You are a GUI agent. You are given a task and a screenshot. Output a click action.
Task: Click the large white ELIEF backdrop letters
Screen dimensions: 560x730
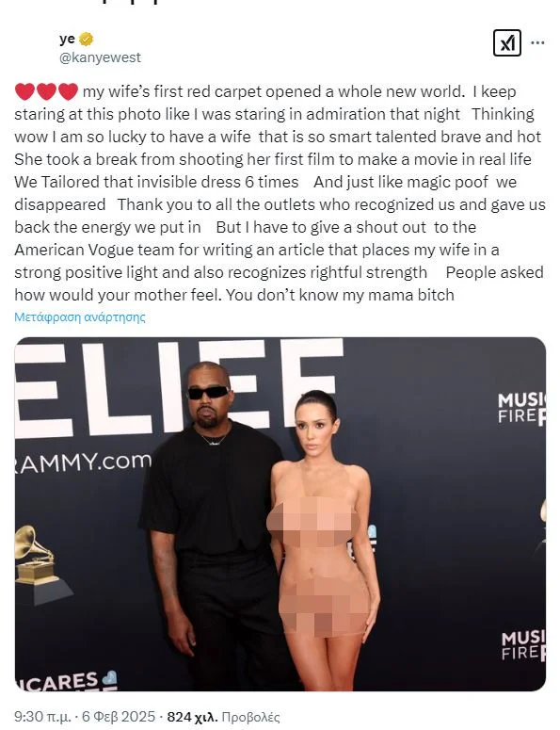[179, 388]
